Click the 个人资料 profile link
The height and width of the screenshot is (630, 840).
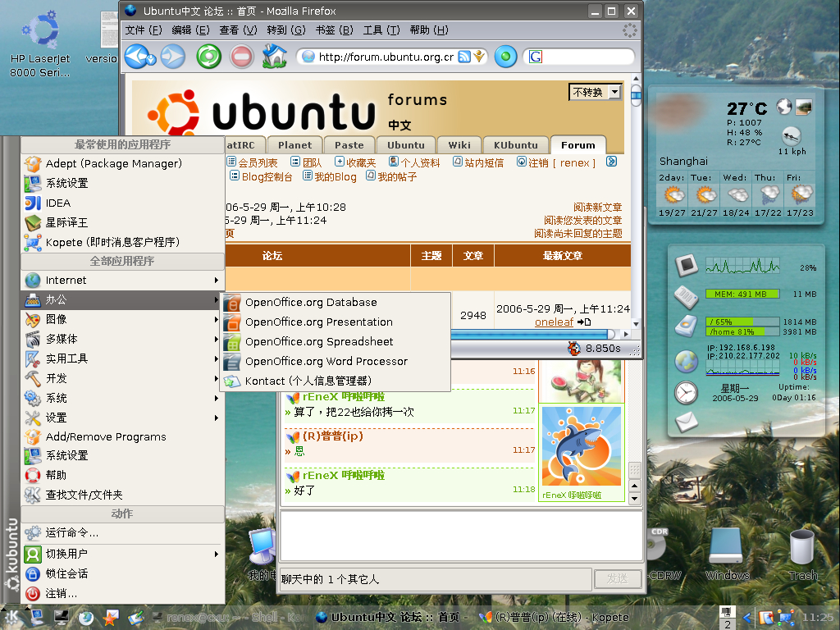(420, 163)
